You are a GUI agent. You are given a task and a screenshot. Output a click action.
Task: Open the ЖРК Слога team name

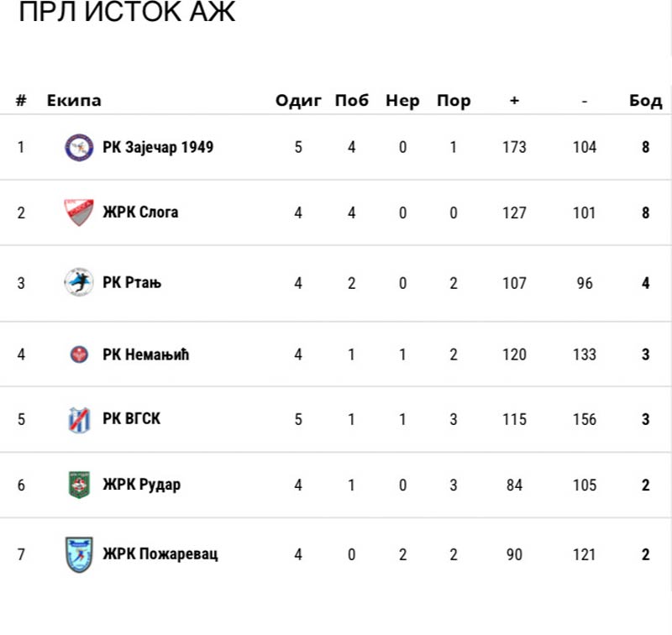(140, 213)
